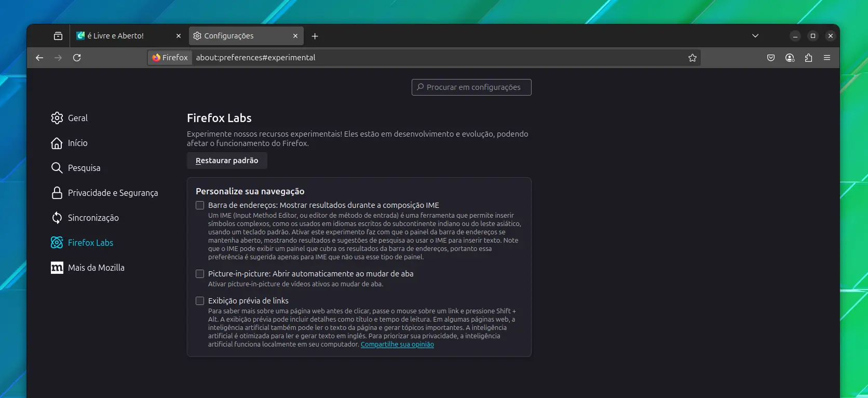Viewport: 868px width, 398px height.
Task: Click 'Personalize sua navegação' section title
Action: coord(250,191)
